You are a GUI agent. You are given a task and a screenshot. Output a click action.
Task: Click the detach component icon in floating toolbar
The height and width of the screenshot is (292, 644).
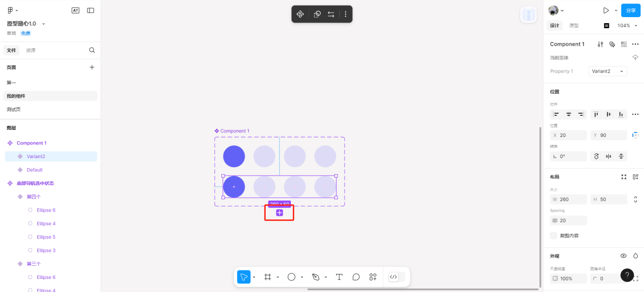300,14
